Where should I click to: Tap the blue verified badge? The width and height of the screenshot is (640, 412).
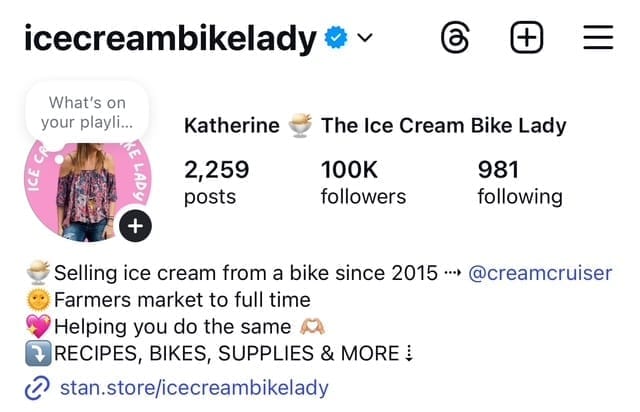pyautogui.click(x=336, y=40)
